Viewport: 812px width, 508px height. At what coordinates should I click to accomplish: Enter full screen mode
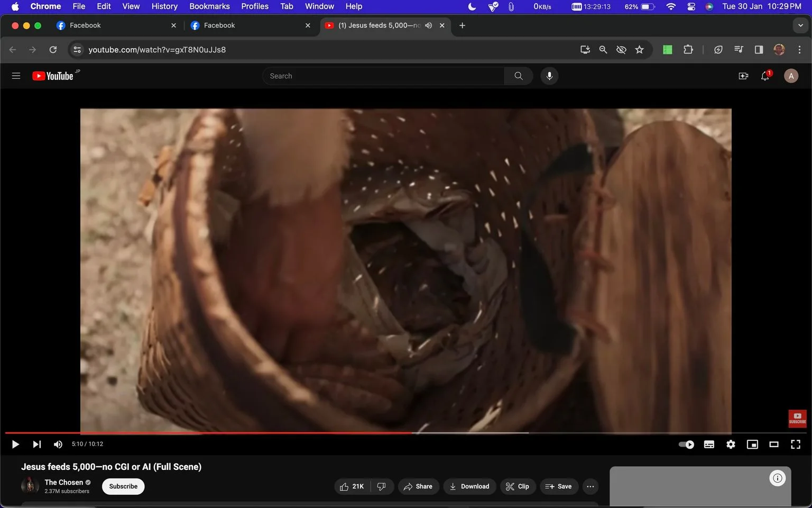[x=795, y=444]
